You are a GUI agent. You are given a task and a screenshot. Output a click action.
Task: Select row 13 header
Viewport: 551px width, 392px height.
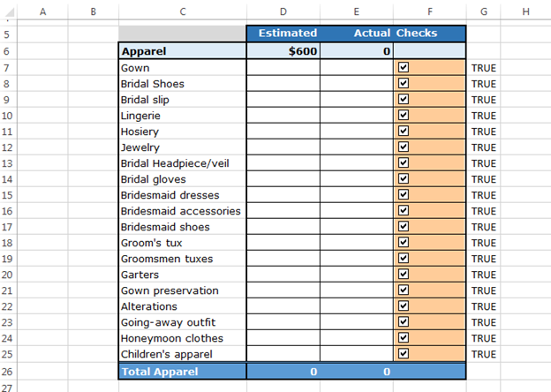tap(7, 163)
